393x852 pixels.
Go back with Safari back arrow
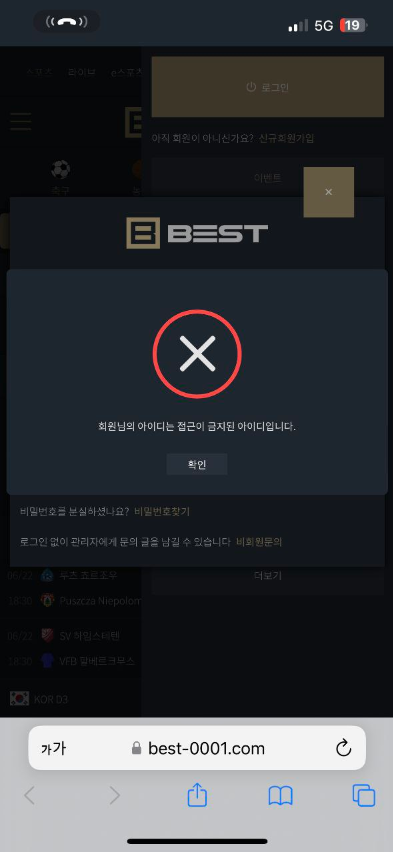click(29, 796)
